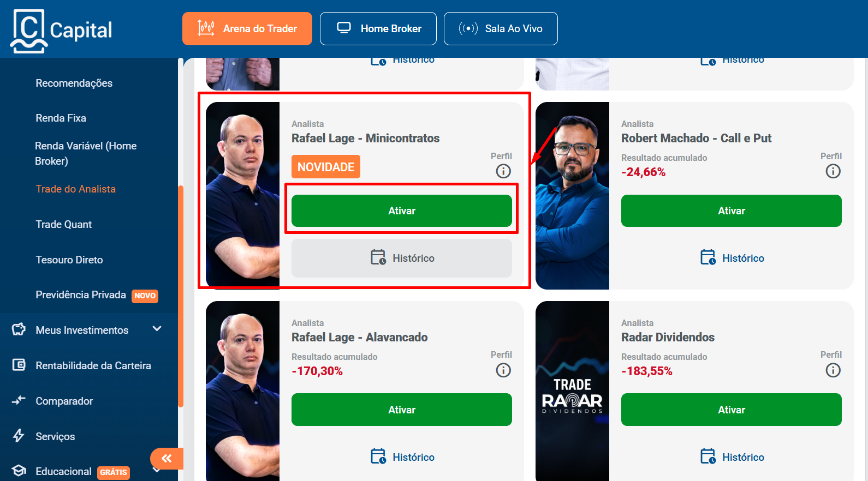Click Radar Dividendos profile info icon
868x481 pixels.
[833, 370]
